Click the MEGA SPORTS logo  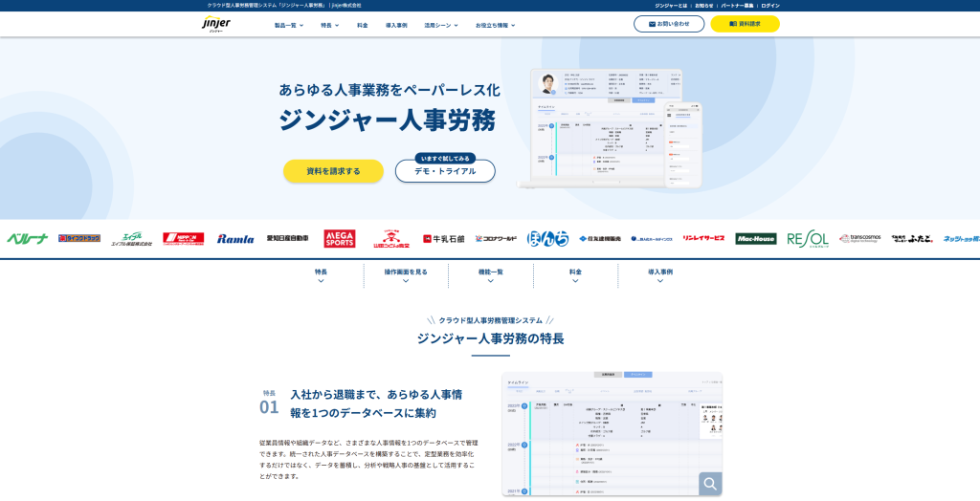point(339,238)
